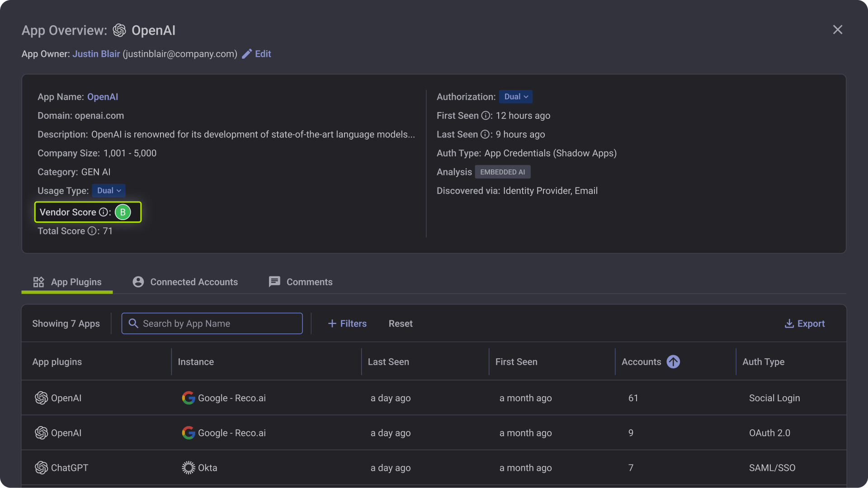Expand the Usage Type Dual dropdown

108,191
